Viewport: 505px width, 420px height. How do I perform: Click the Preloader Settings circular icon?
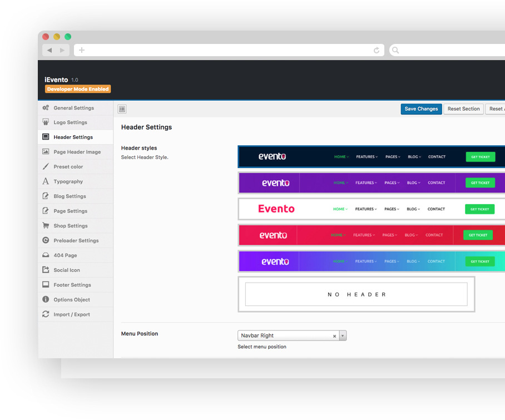click(x=46, y=240)
